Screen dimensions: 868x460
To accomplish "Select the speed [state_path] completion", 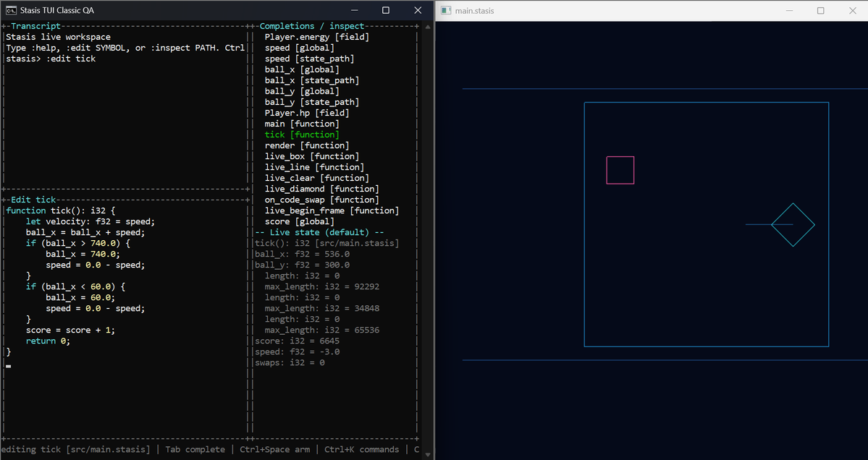I will 309,59.
